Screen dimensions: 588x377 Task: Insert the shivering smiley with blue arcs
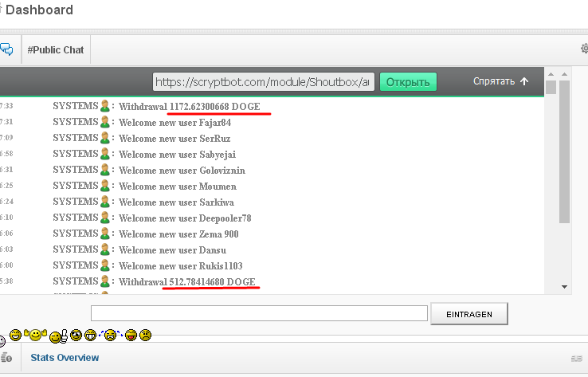(x=110, y=335)
